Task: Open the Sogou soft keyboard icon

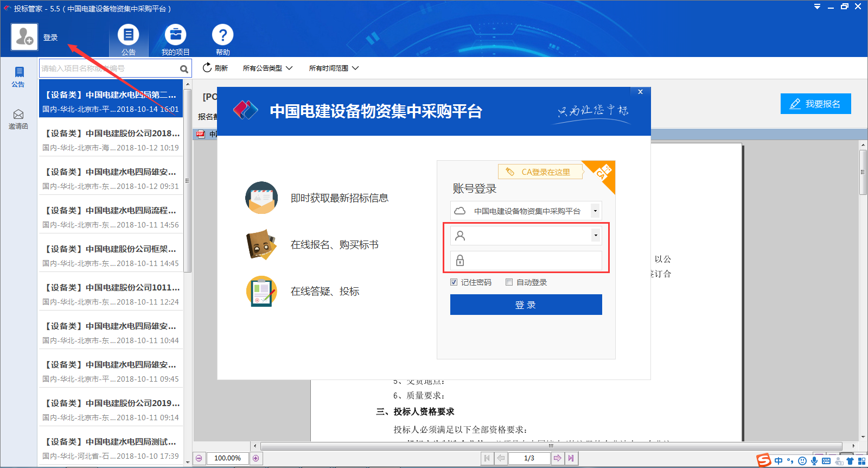Action: pos(826,461)
